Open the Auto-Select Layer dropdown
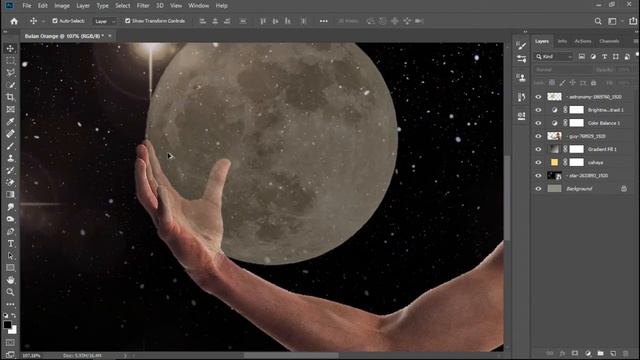The image size is (640, 360). click(105, 21)
